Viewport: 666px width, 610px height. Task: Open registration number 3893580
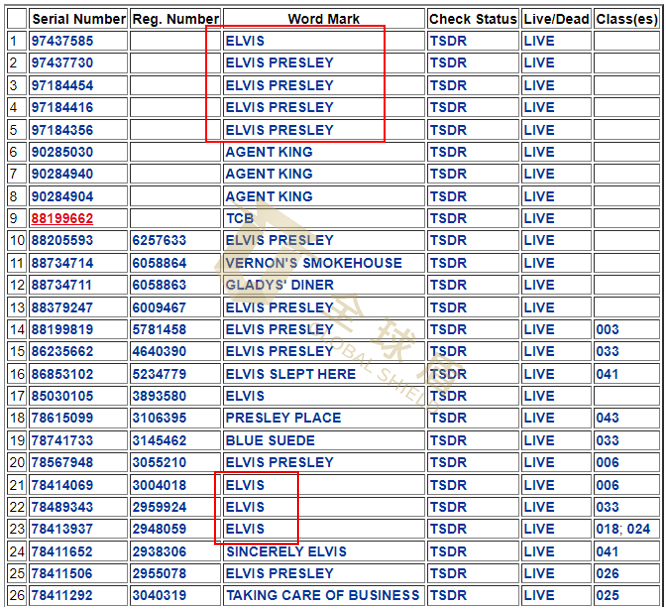159,396
